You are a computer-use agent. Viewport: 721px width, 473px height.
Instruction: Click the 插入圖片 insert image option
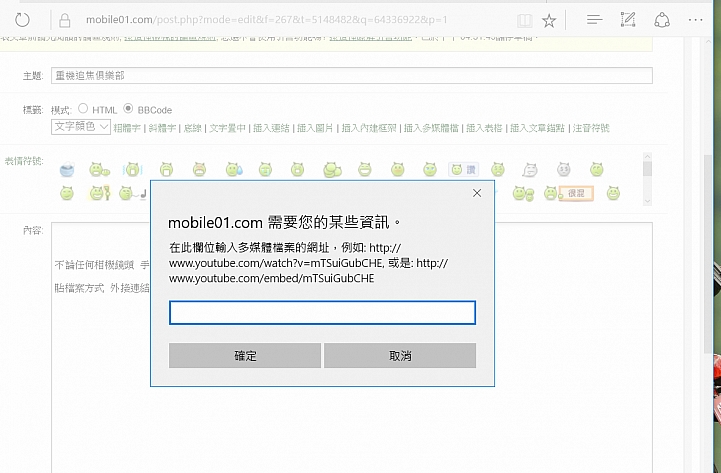[x=315, y=128]
